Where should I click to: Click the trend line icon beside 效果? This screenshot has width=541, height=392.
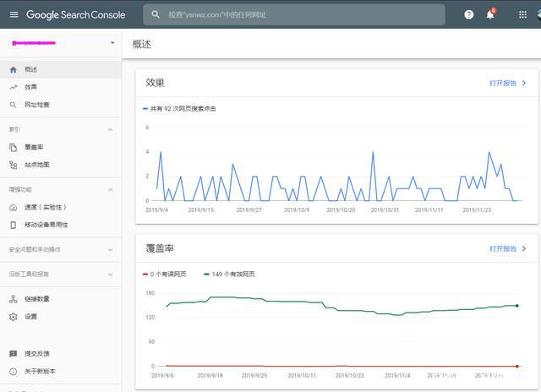14,87
